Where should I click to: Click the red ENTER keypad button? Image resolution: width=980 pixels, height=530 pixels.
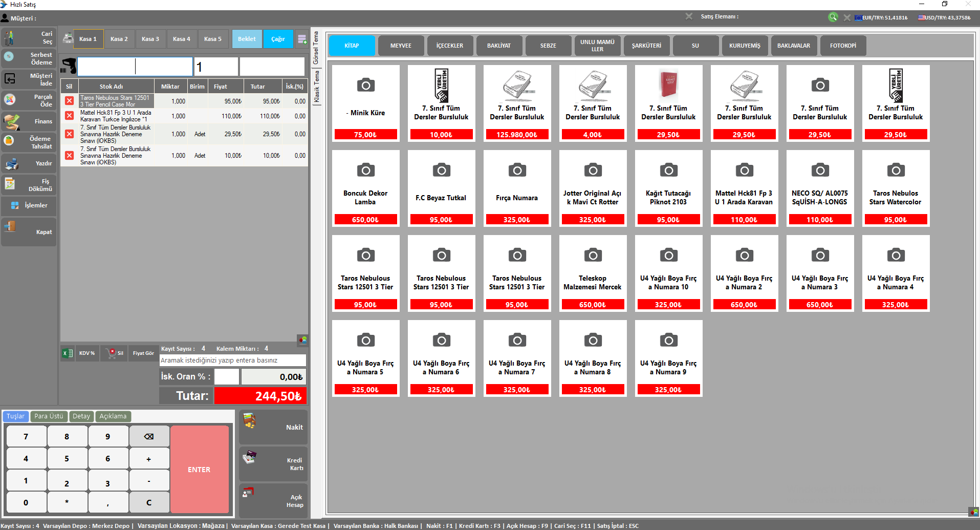pos(200,469)
